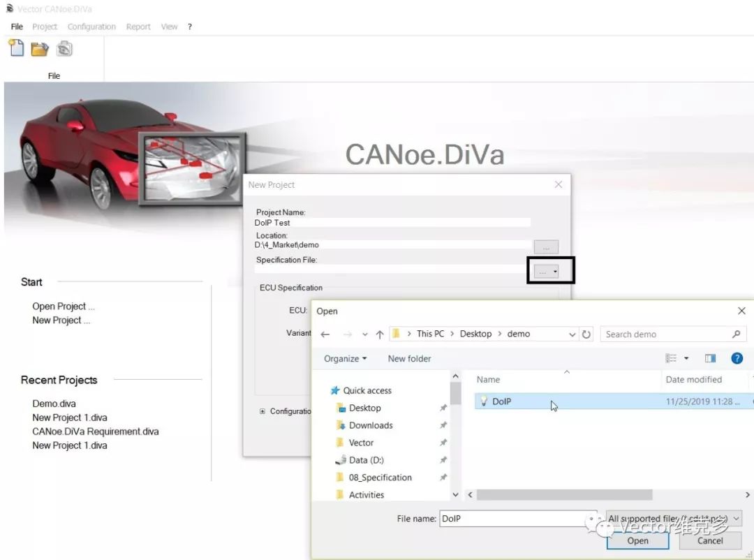Open recent project CANoe.DiVa Requirement.diva
This screenshot has width=754, height=560.
[x=95, y=432]
